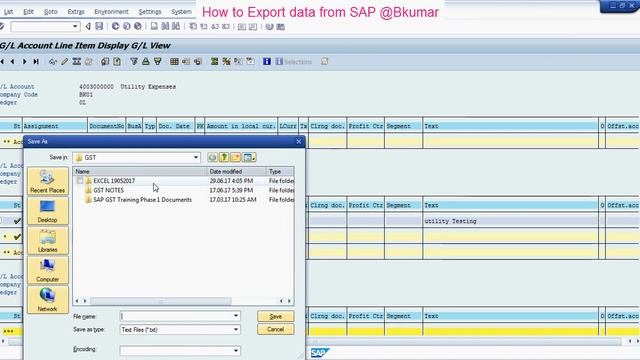Click the yellow Exit icon in SAP toolbar
Image resolution: width=640 pixels, height=360 pixels.
click(127, 27)
